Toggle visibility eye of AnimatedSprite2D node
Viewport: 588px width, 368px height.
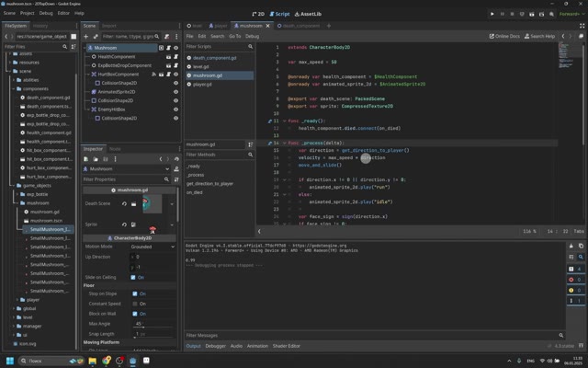175,92
